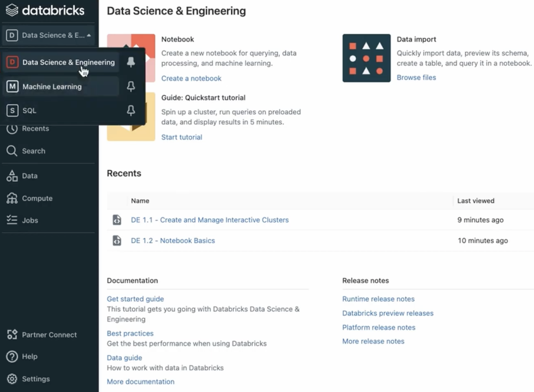534x392 pixels.
Task: Open the Data section icon
Action: 12,176
